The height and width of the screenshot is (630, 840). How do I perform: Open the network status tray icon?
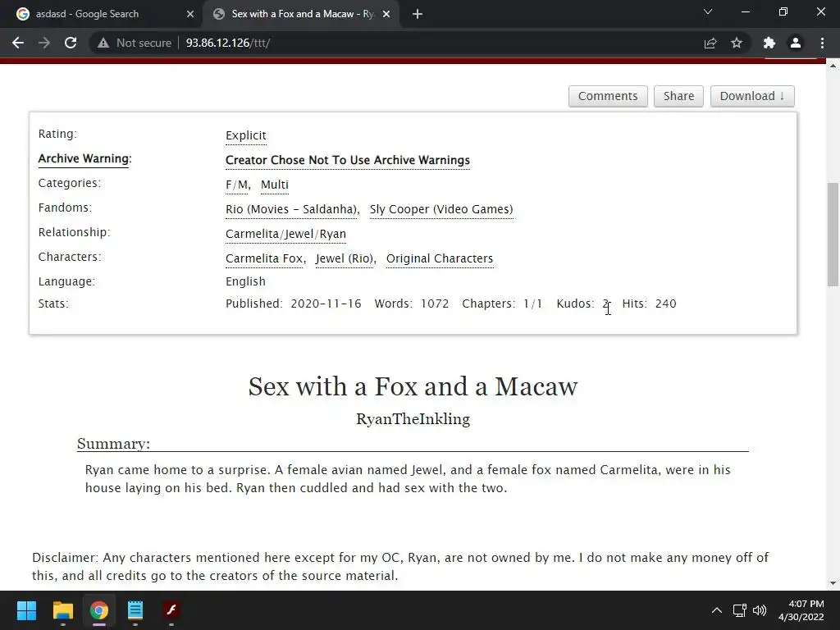click(x=740, y=610)
